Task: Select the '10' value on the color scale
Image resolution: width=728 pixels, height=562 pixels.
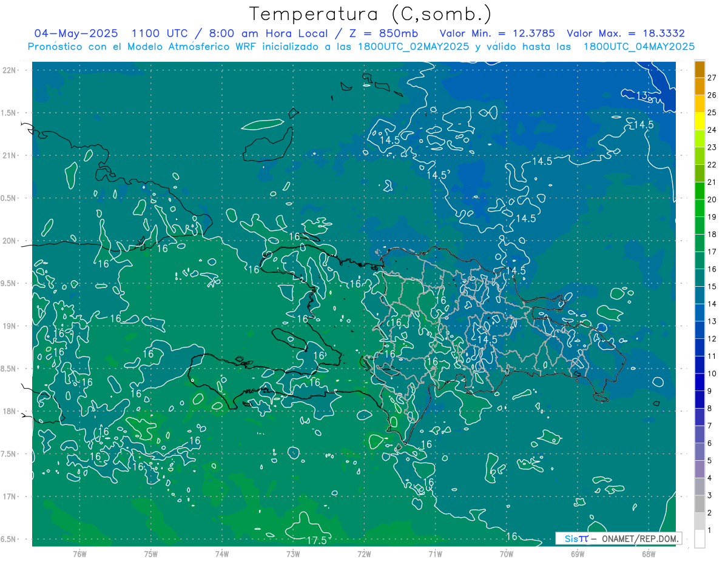Action: [712, 373]
